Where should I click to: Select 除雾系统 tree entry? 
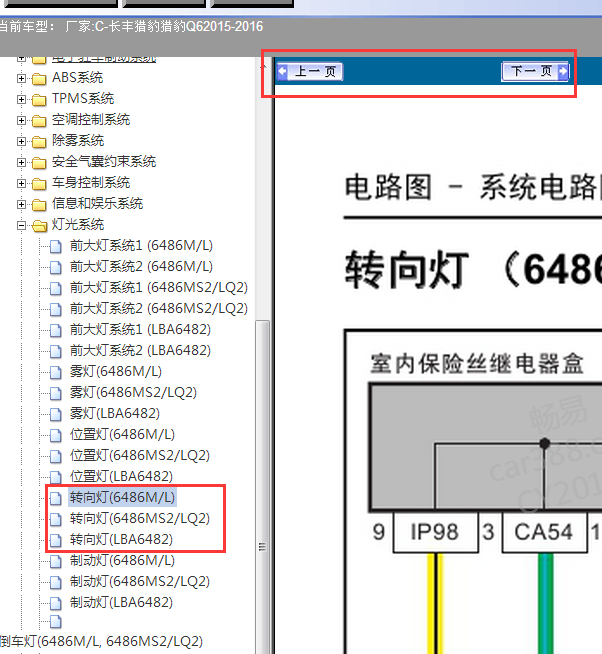78,141
